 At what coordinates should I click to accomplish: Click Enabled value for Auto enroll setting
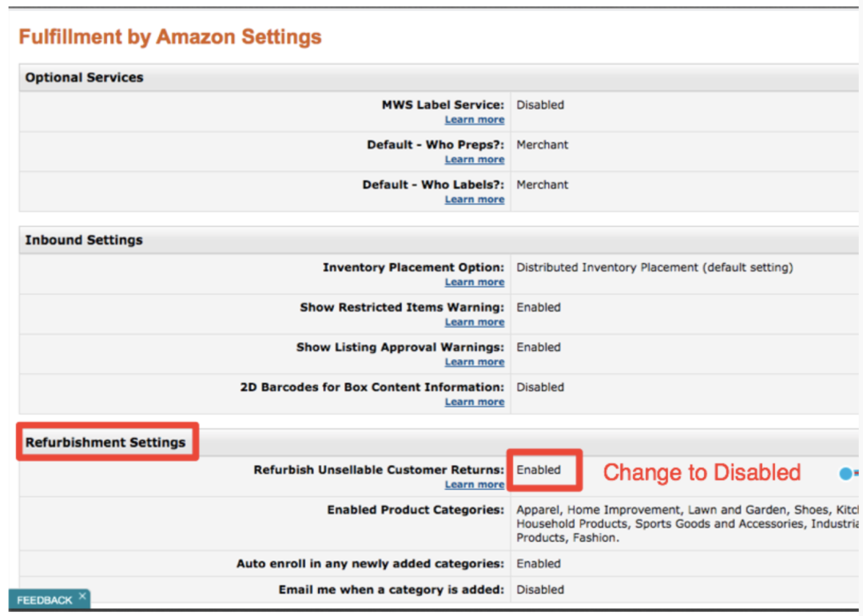click(x=539, y=563)
